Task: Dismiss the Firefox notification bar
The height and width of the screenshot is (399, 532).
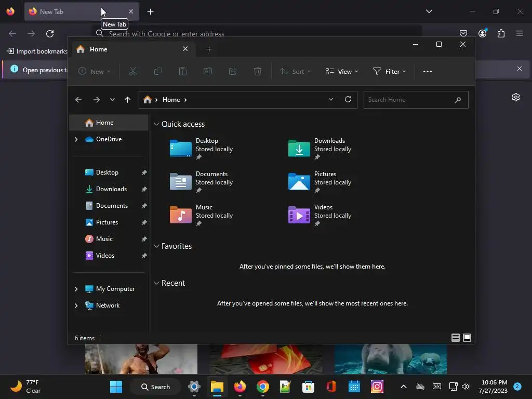Action: (520, 69)
